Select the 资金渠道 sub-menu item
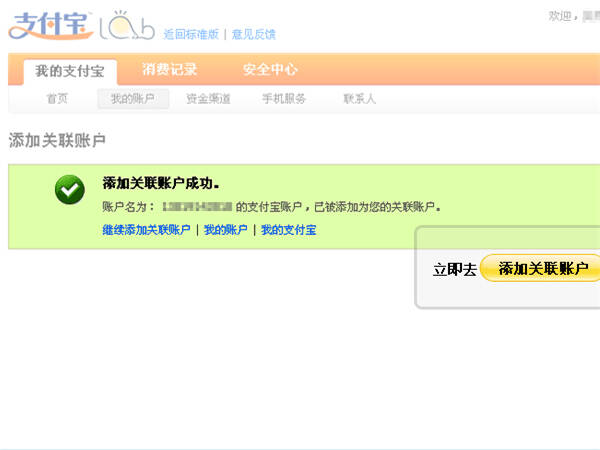The height and width of the screenshot is (450, 600). tap(208, 99)
